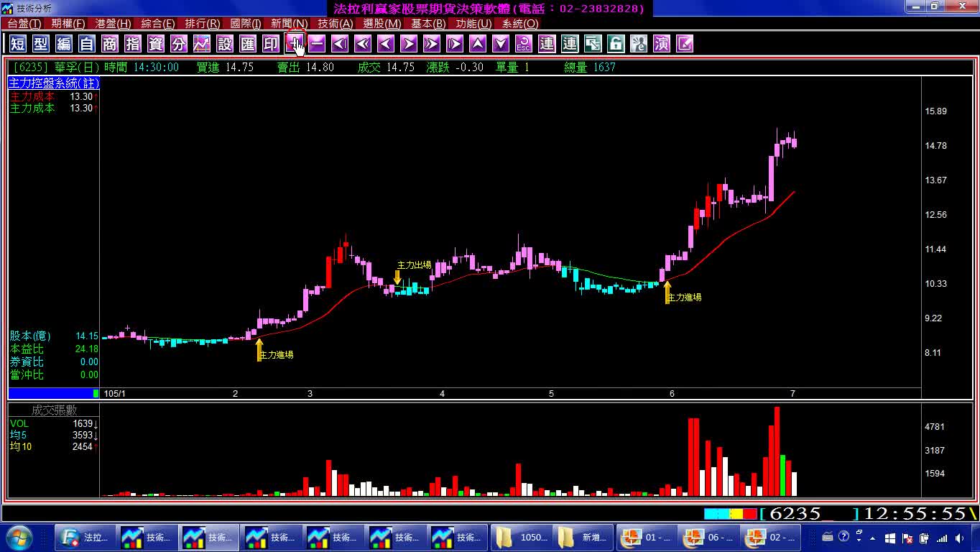Click the 成交張數 volume panel header

coord(54,410)
